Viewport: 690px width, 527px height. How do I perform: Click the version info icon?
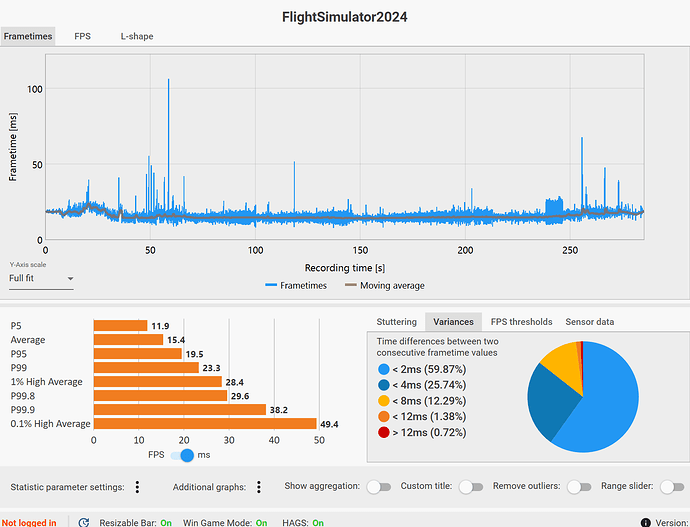coord(646,522)
